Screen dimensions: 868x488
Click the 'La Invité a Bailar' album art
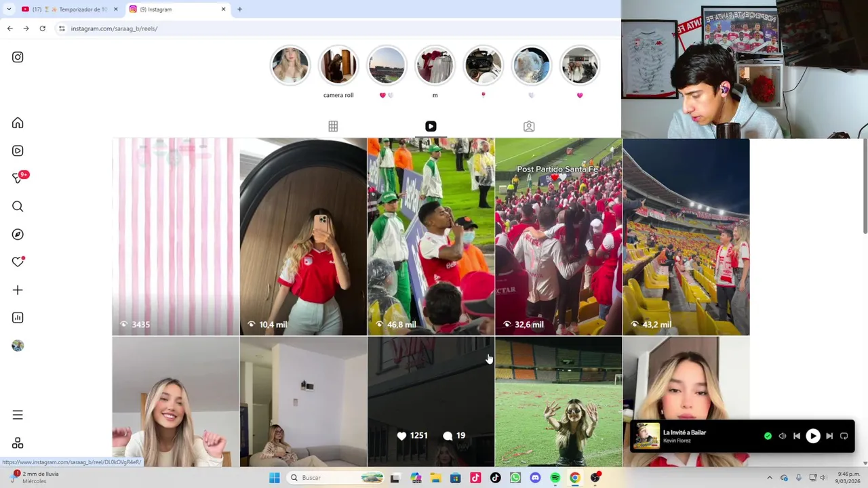tap(646, 436)
